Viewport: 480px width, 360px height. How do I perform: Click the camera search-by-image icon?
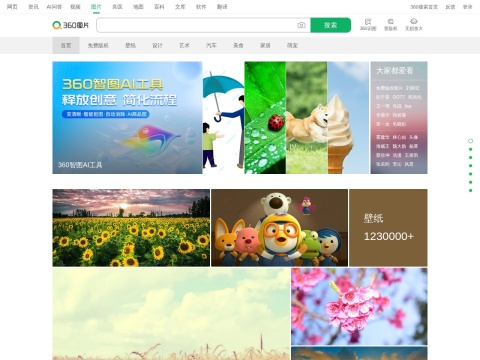[301, 25]
